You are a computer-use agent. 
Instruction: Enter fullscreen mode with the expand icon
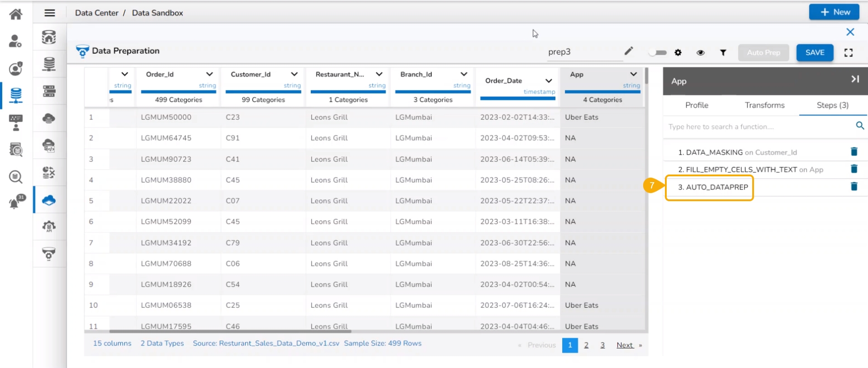pyautogui.click(x=848, y=52)
